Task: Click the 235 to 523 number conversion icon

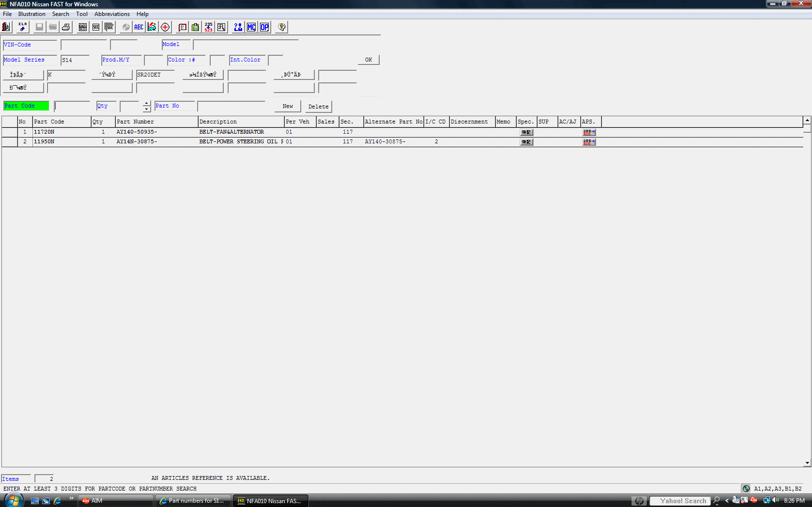Action: [209, 27]
